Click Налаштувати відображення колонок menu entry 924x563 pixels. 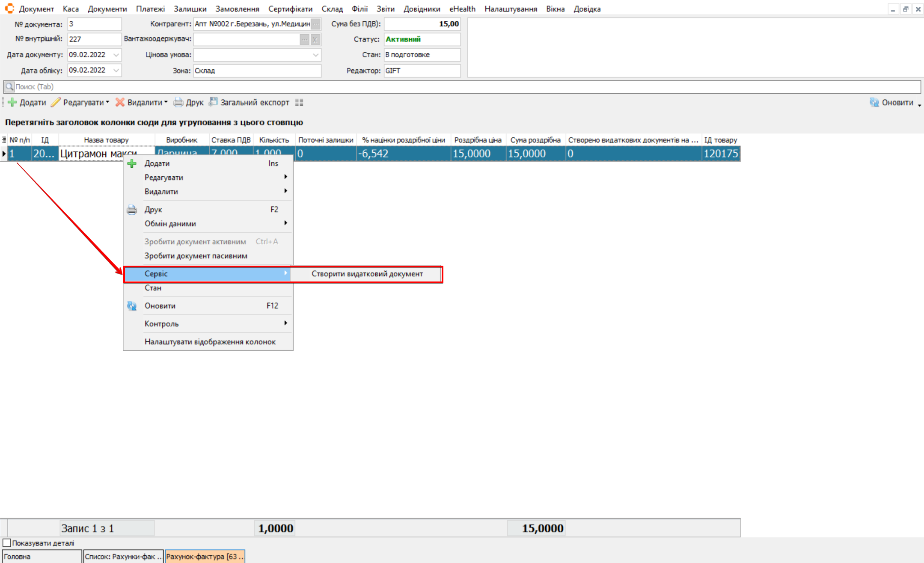210,342
